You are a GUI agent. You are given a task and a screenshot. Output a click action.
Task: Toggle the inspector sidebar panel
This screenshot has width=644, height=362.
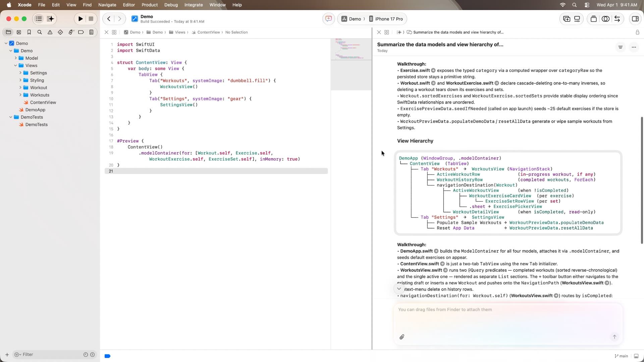(x=635, y=19)
